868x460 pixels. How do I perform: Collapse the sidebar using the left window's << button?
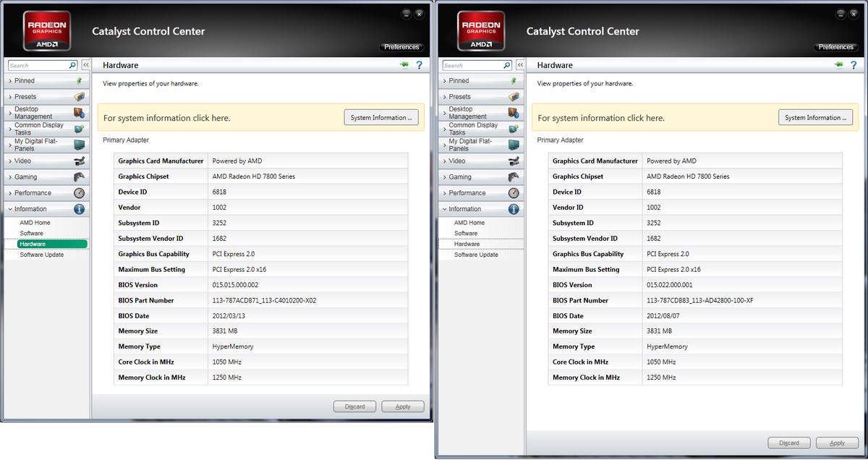click(x=85, y=65)
